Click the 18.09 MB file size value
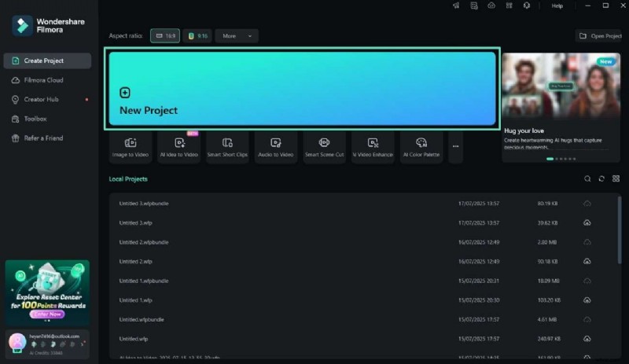The height and width of the screenshot is (364, 629). coord(548,281)
